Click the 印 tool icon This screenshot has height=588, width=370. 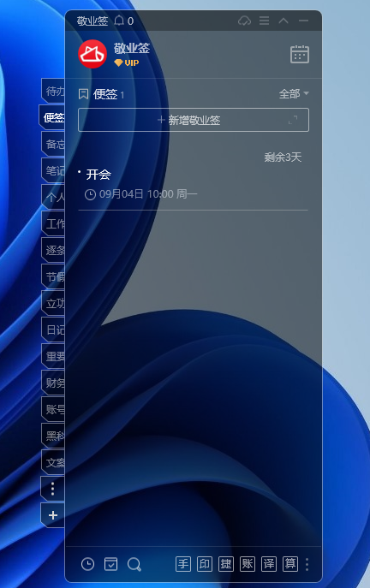coord(205,564)
